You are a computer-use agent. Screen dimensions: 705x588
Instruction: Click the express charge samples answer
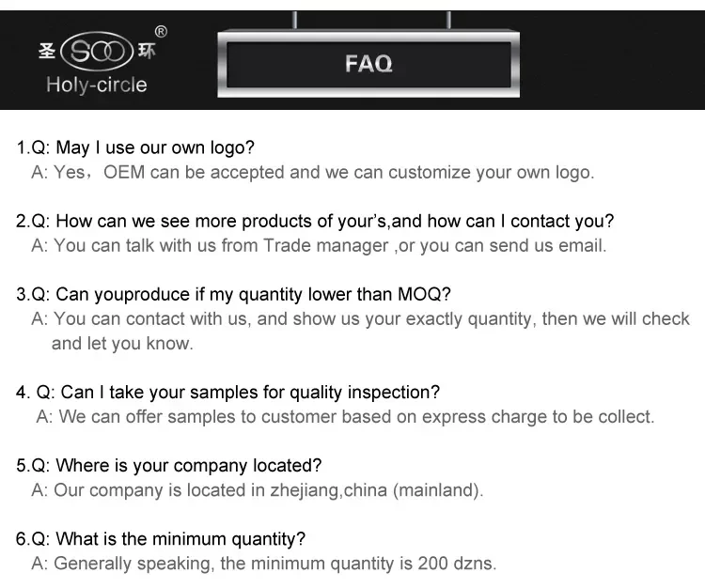(x=345, y=417)
